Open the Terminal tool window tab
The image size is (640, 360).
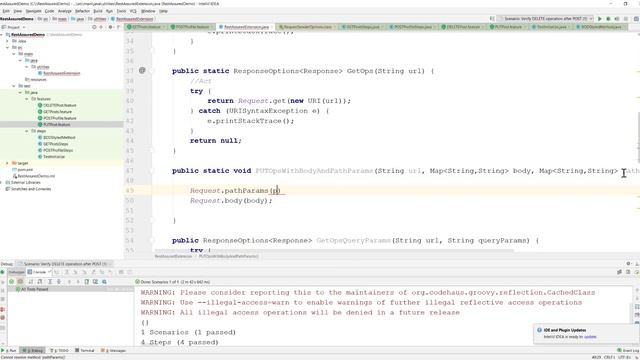(x=85, y=351)
